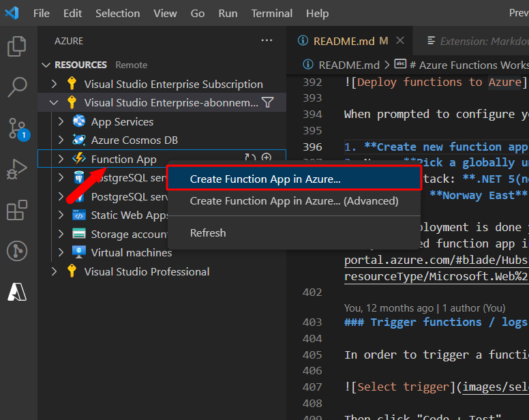529x420 pixels.
Task: Click the Trigger functions heading line
Action: [436, 322]
